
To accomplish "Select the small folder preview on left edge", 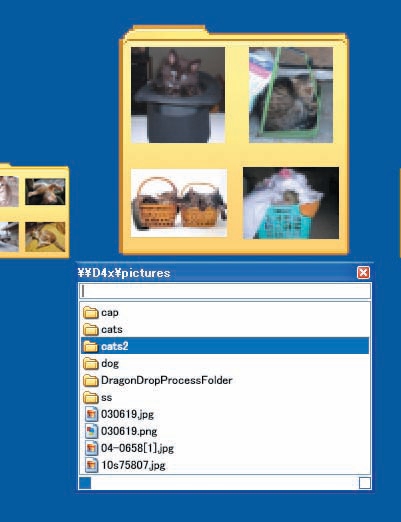I will 34,211.
